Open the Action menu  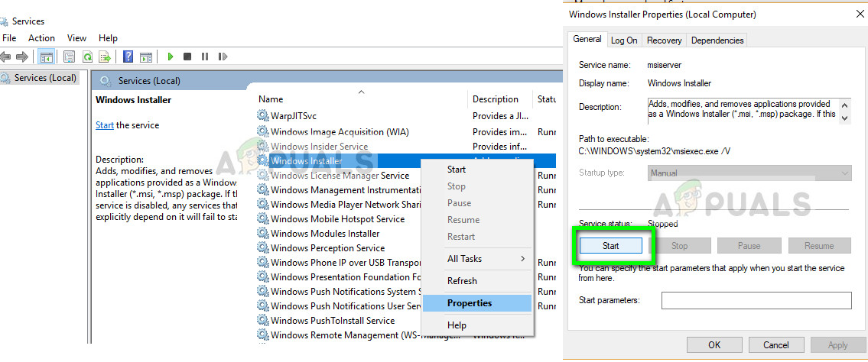click(x=41, y=38)
